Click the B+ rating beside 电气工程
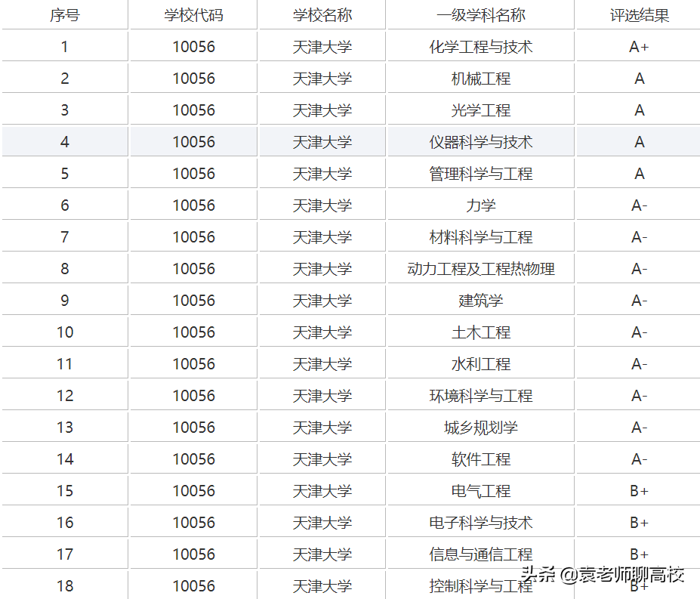The height and width of the screenshot is (599, 700). (638, 490)
